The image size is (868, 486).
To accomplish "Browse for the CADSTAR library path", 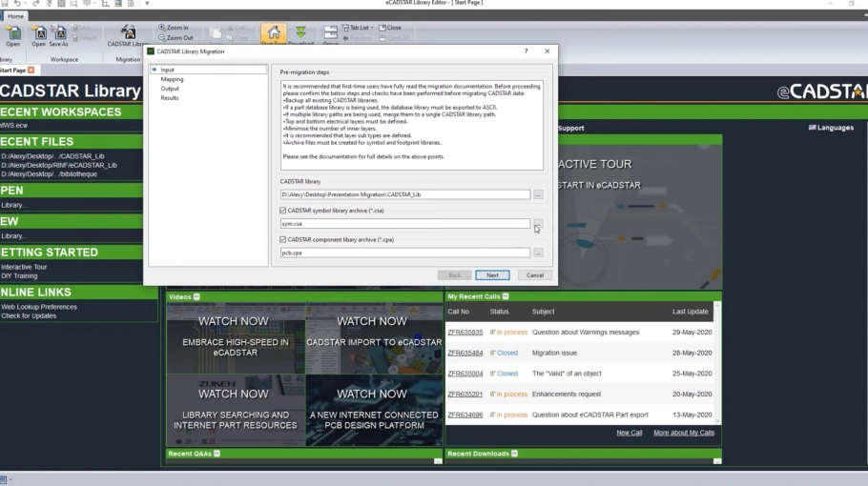I will (x=538, y=194).
